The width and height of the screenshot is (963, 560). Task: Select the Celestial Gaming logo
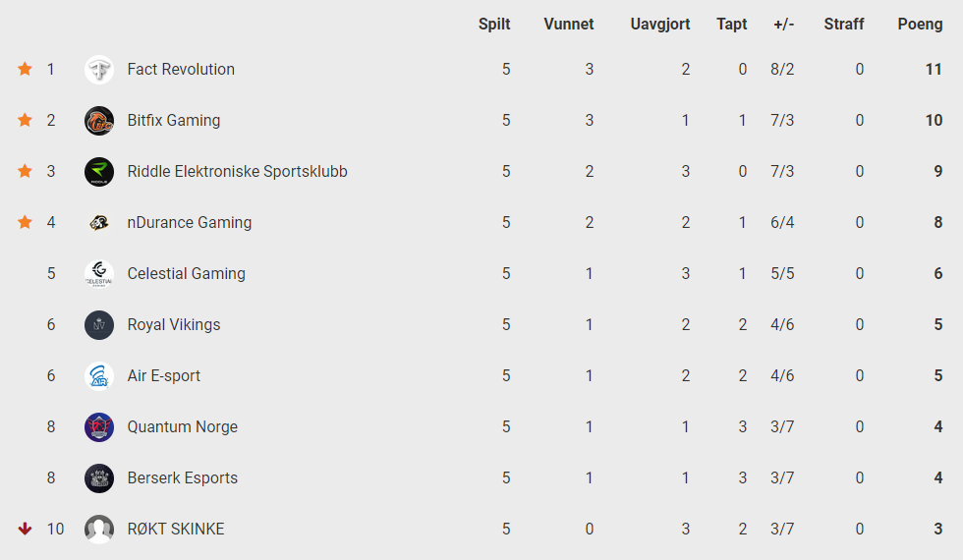tap(99, 273)
